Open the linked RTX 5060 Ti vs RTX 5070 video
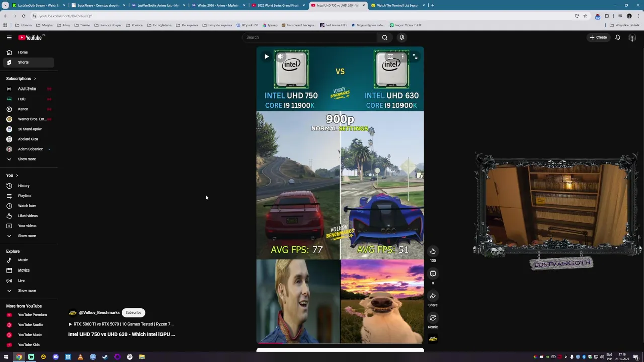Image resolution: width=644 pixels, height=362 pixels. [x=121, y=324]
